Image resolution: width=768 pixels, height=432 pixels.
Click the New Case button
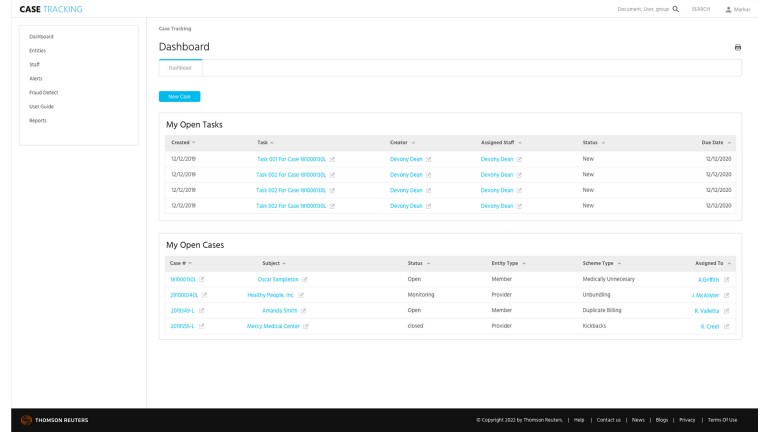[x=179, y=96]
